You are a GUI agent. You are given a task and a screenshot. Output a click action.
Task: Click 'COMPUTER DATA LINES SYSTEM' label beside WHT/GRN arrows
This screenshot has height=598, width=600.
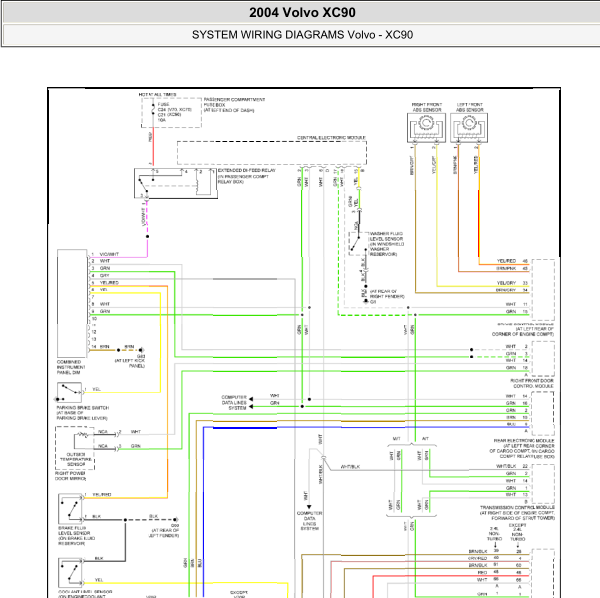pyautogui.click(x=234, y=403)
